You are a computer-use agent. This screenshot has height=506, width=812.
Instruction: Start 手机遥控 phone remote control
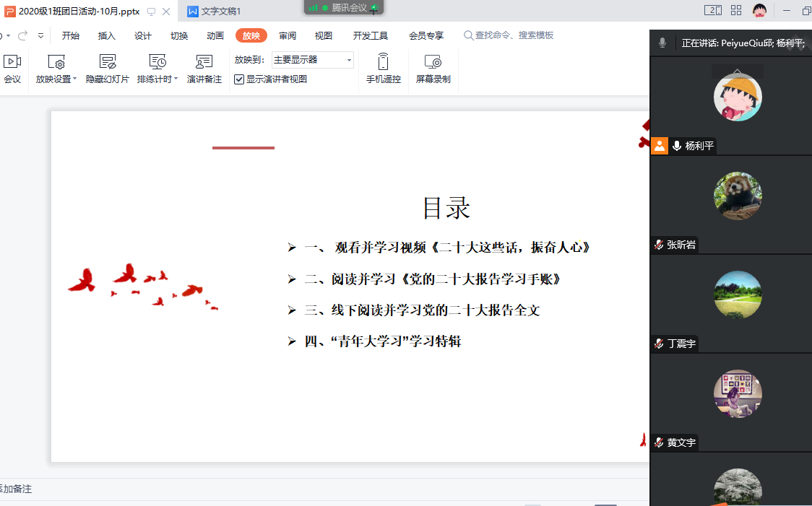(x=383, y=63)
